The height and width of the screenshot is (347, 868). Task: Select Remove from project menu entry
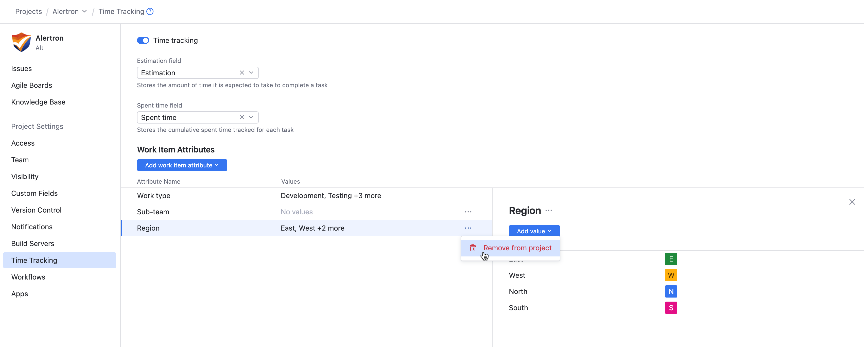[x=517, y=248]
